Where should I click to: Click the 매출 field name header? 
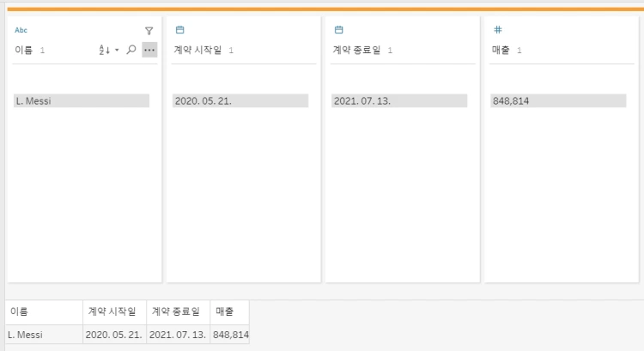coord(501,50)
